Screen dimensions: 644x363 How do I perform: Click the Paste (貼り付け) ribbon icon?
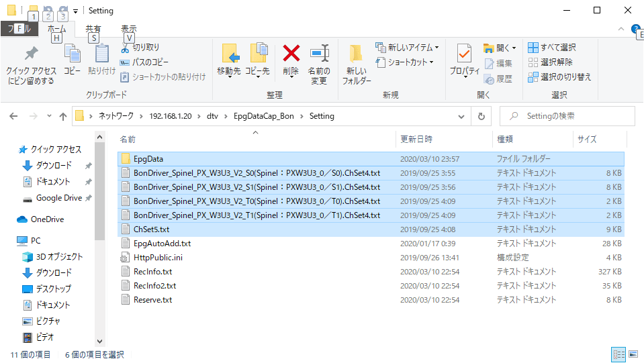(x=102, y=60)
